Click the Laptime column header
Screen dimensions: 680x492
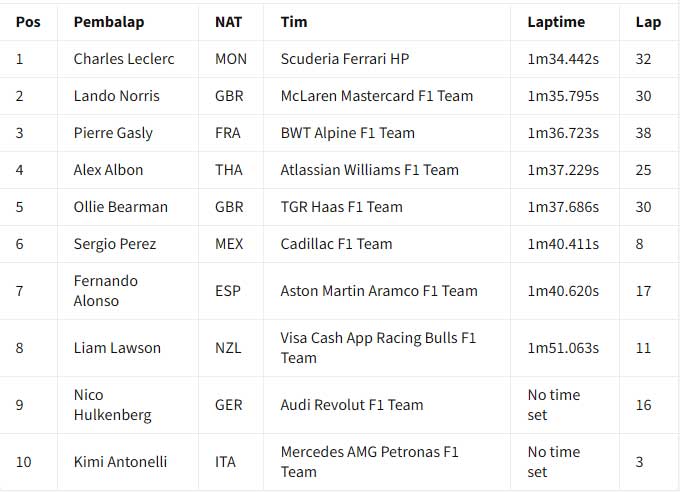coord(556,22)
